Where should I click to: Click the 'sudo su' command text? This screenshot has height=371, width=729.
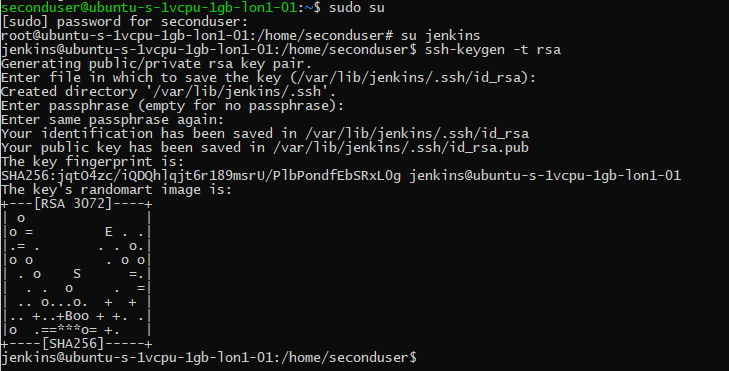coord(357,7)
